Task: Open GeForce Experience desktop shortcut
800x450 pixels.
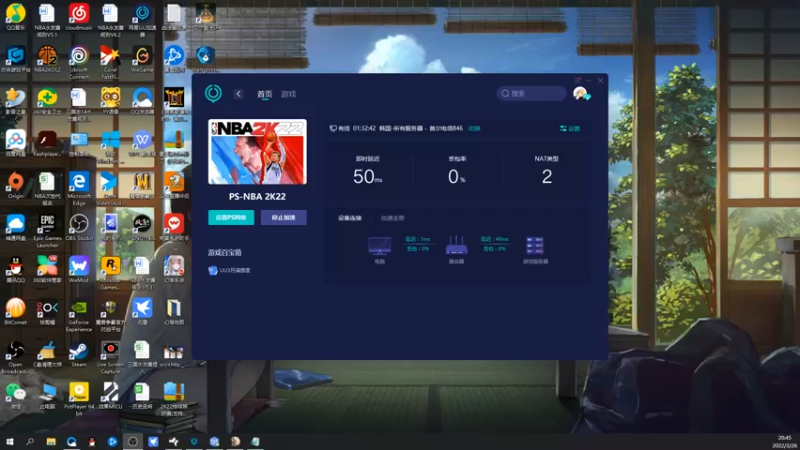Action: coord(79,315)
